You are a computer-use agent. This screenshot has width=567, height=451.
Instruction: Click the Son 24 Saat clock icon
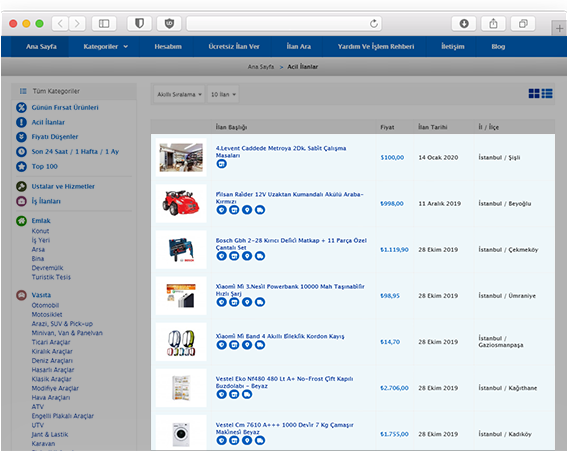click(21, 152)
